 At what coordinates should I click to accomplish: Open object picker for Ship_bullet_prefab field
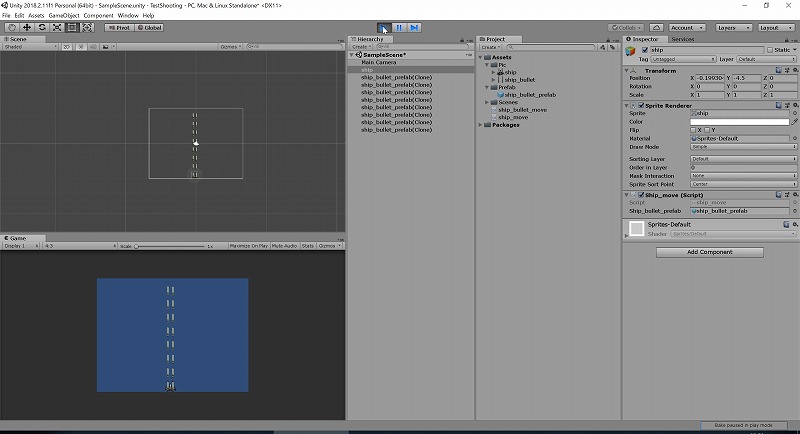point(795,211)
